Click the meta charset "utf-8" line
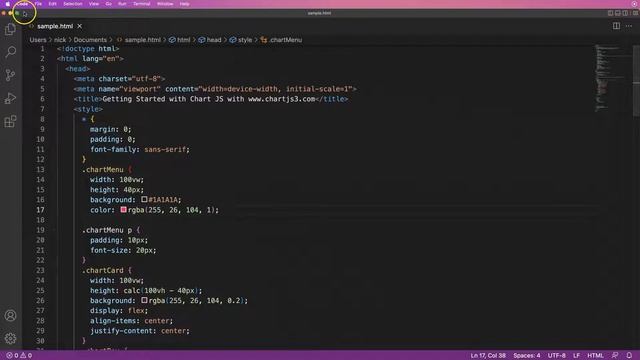 tap(120, 79)
